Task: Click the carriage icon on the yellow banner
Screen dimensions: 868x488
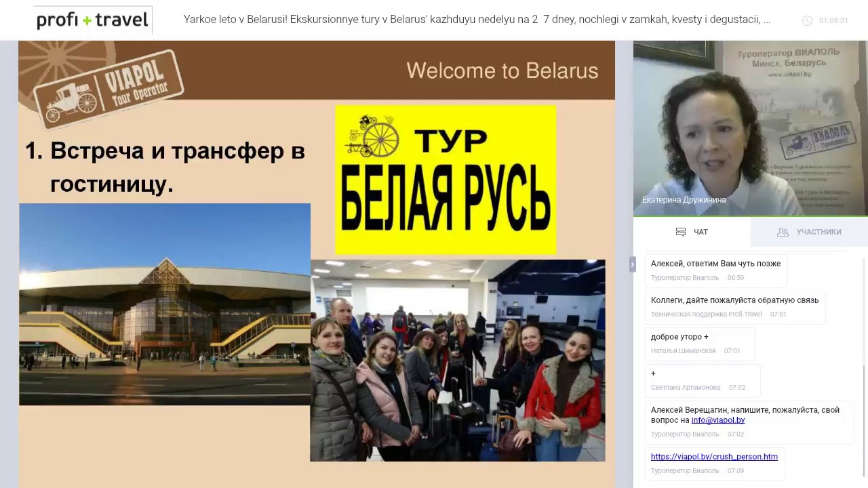Action: 372,136
